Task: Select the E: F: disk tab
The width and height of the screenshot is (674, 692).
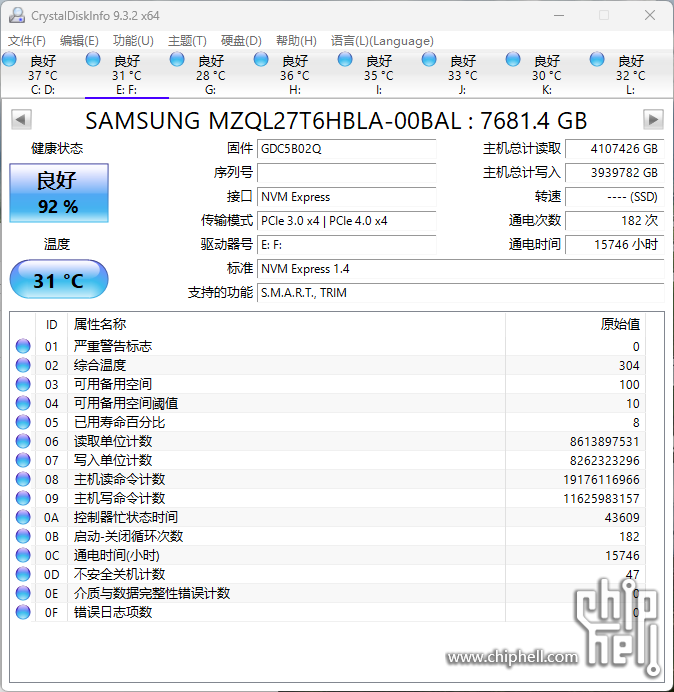Action: click(127, 75)
